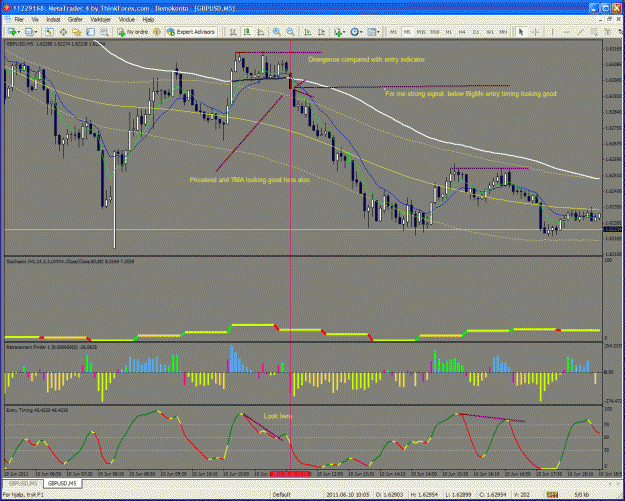The height and width of the screenshot is (501, 625).
Task: Select the W1 timeframe
Action: pos(490,32)
